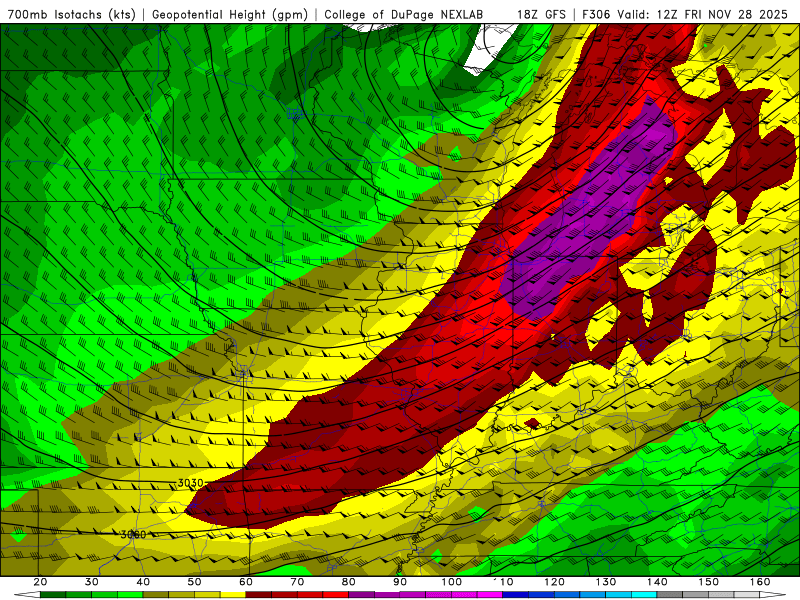Click the 20 value on color scale
800x600 pixels.
click(40, 582)
